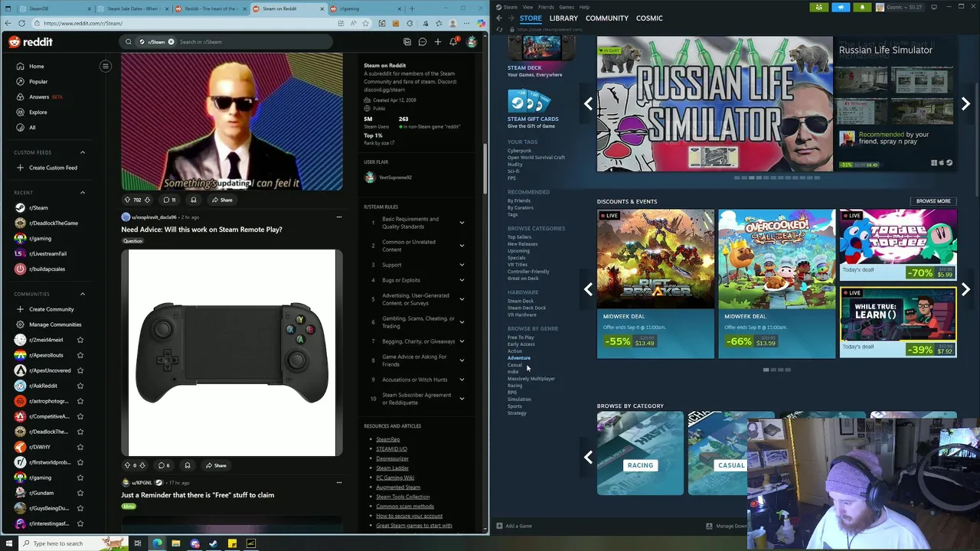Screen dimensions: 980x551
Task: Open Steam announcements megaphone button
Action: pos(841,7)
